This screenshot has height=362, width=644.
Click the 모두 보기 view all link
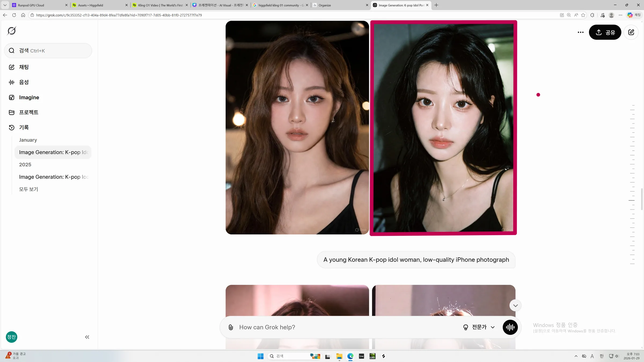click(x=28, y=189)
